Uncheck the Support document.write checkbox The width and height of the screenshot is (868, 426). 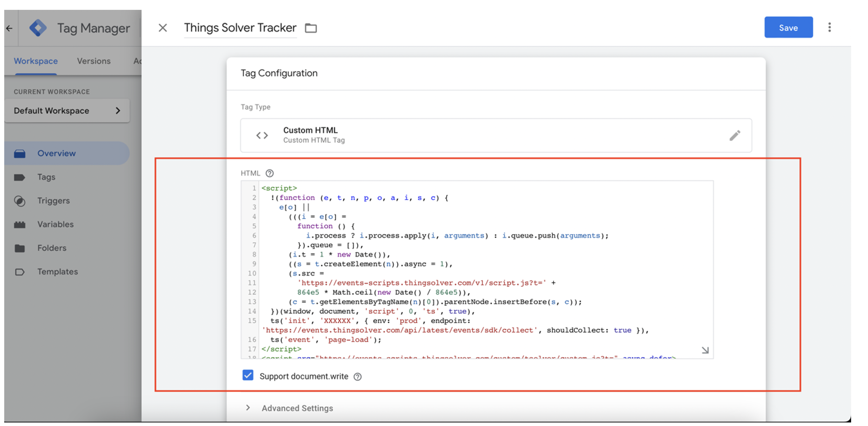(248, 375)
